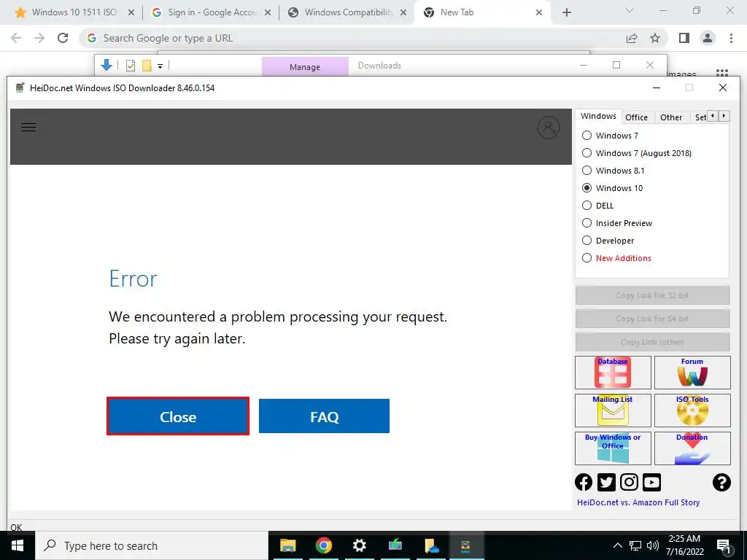This screenshot has width=747, height=560.
Task: Open the notification center icon
Action: (x=724, y=546)
